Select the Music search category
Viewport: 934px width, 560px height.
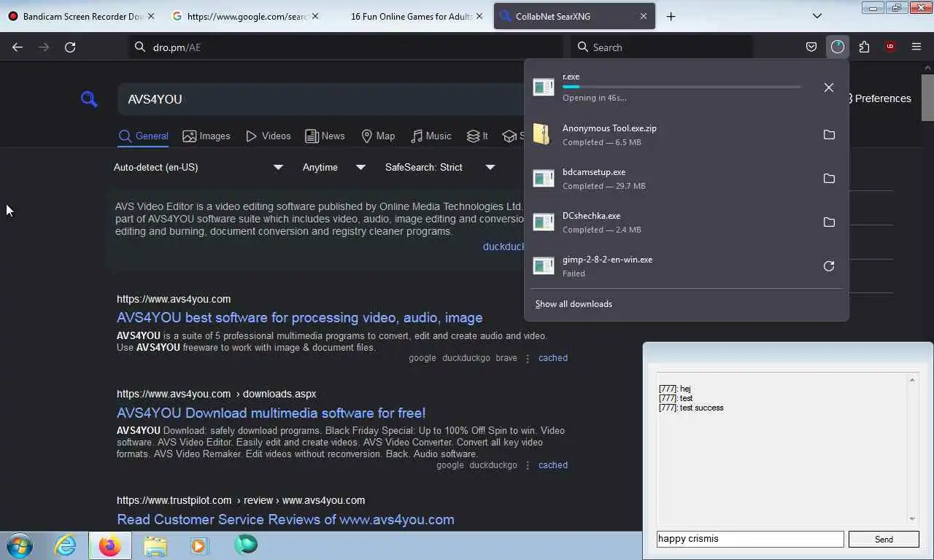click(431, 136)
